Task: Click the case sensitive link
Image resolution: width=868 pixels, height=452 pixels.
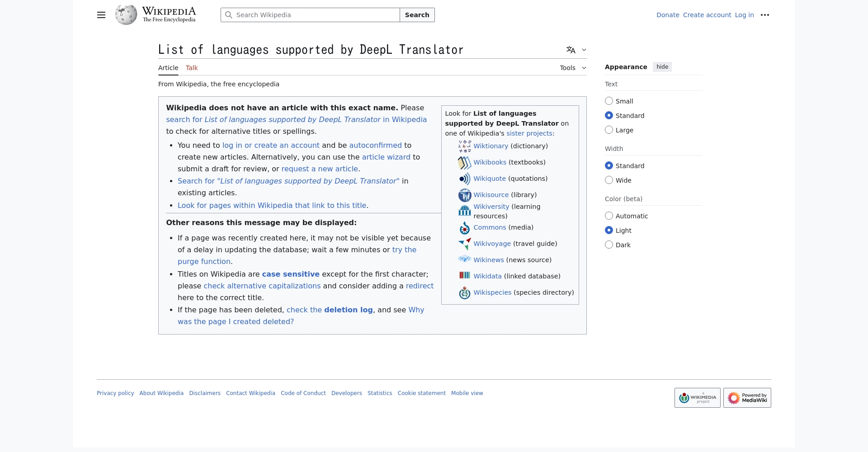Action: pos(291,274)
